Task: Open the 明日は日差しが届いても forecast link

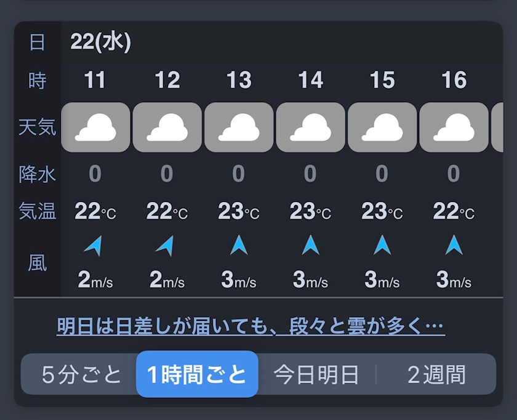Action: [250, 326]
